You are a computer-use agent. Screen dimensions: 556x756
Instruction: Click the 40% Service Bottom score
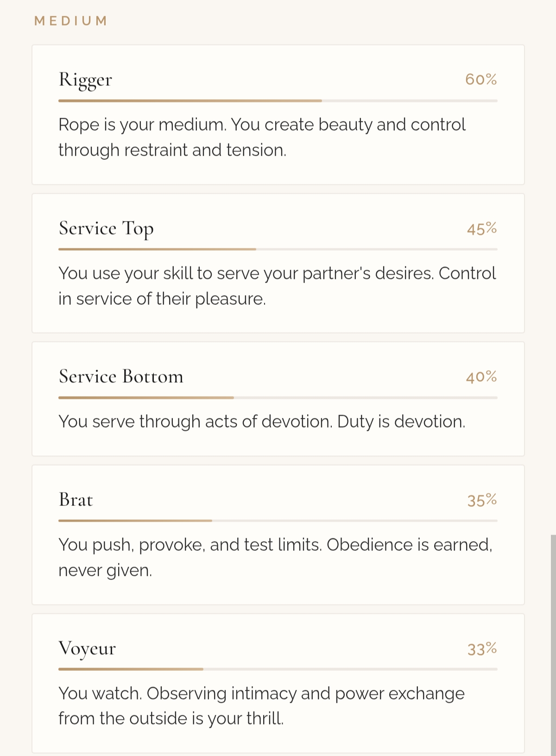[x=481, y=377]
